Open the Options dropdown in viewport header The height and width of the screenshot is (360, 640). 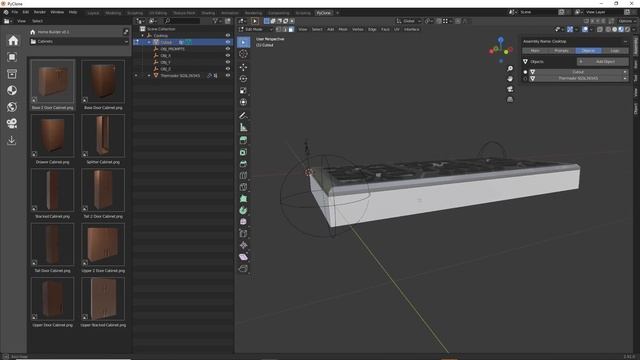[x=627, y=21]
